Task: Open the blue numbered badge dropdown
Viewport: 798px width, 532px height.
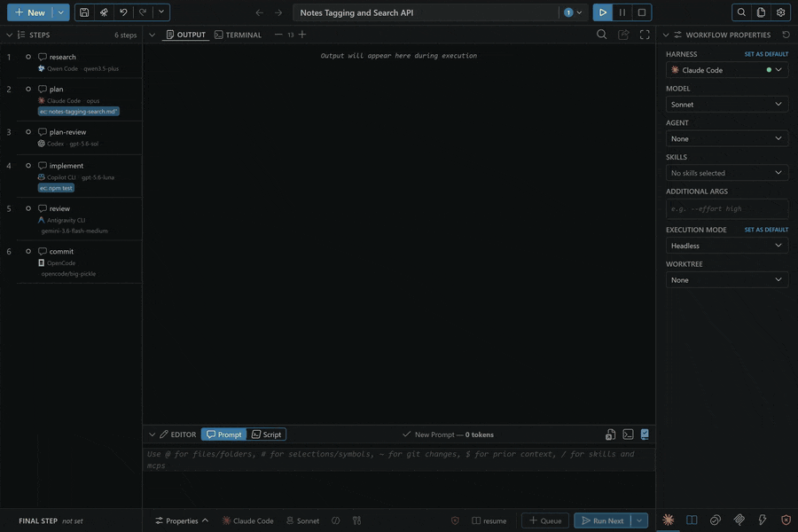Action: coord(573,12)
